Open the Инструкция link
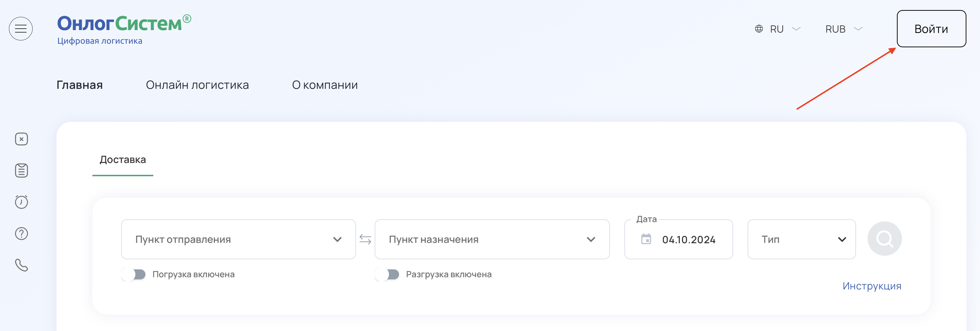The image size is (980, 331). tap(871, 286)
